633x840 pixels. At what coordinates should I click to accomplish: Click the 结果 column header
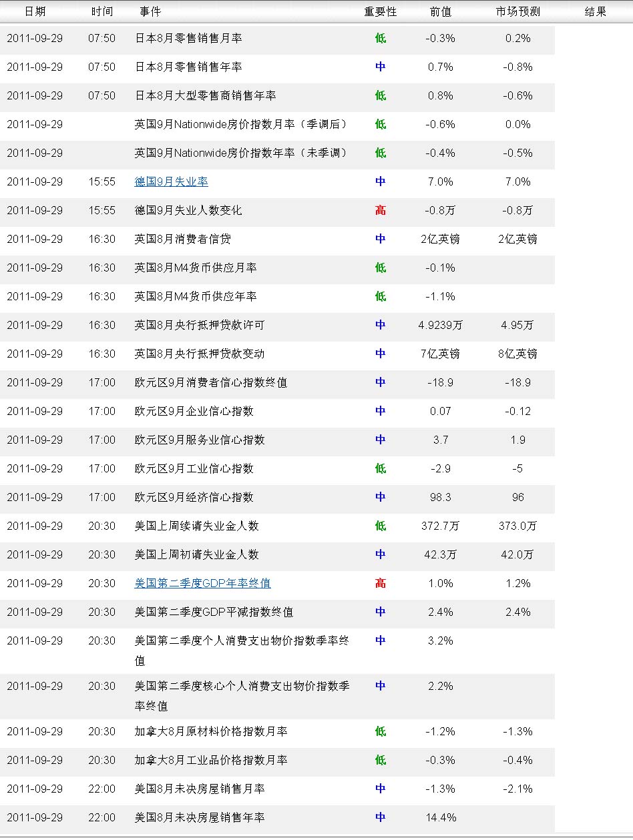pyautogui.click(x=595, y=11)
